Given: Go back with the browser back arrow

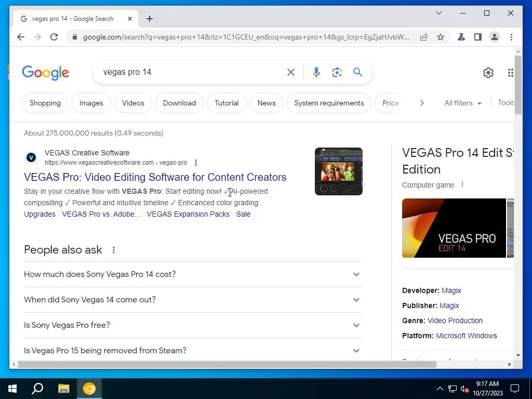Looking at the screenshot, I should [21, 37].
